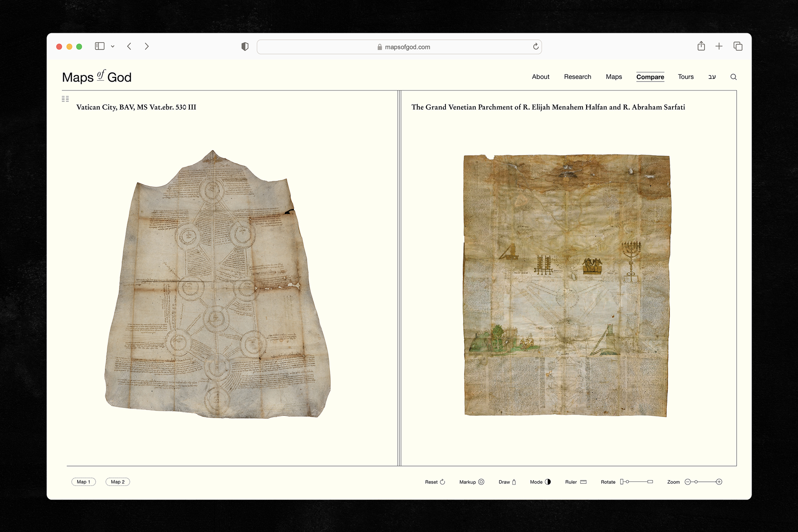Expand the sidebar options chevron
The height and width of the screenshot is (532, 798).
pyautogui.click(x=113, y=46)
